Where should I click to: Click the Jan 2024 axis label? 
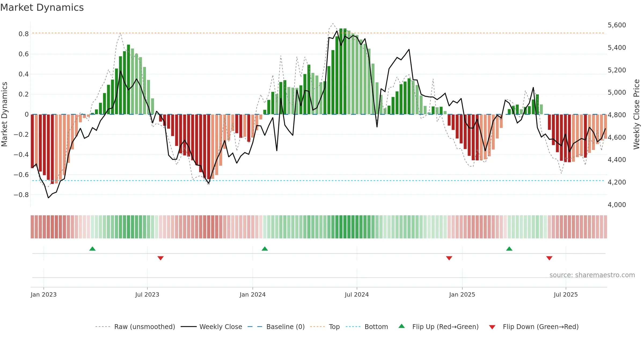pos(253,294)
